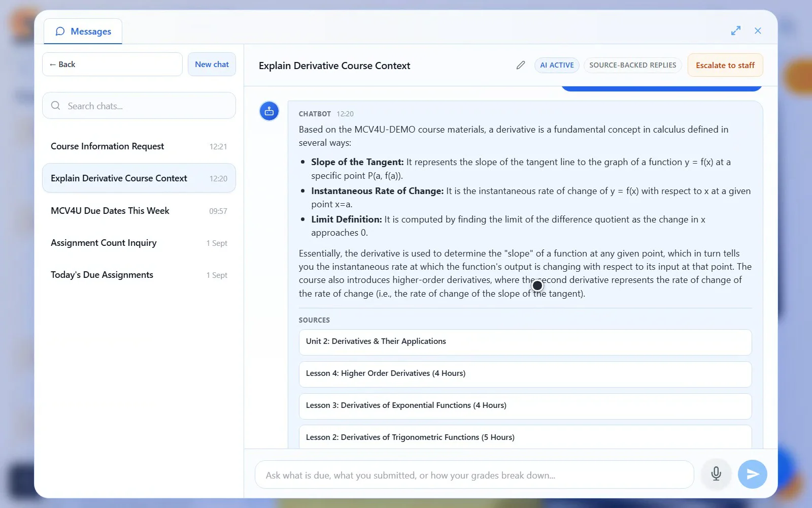Click the 12:21 timestamp in chat list

(x=218, y=146)
